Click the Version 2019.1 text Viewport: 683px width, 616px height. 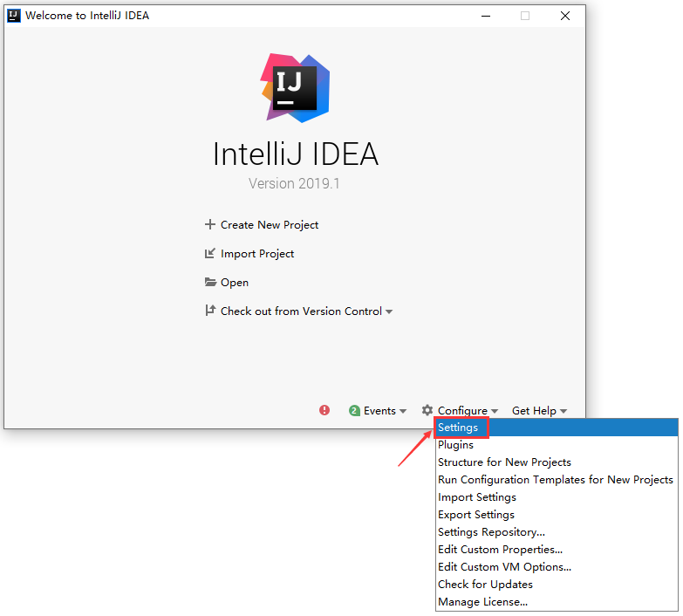(295, 184)
